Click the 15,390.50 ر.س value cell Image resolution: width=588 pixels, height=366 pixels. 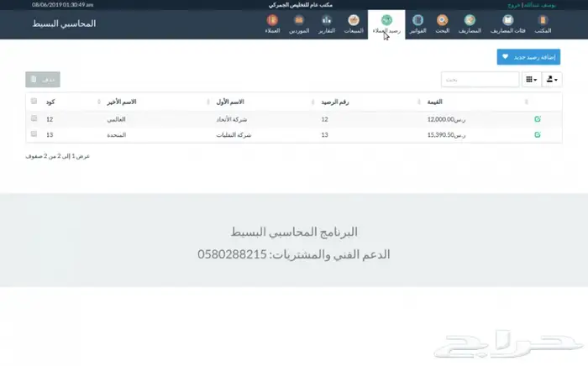coord(446,135)
